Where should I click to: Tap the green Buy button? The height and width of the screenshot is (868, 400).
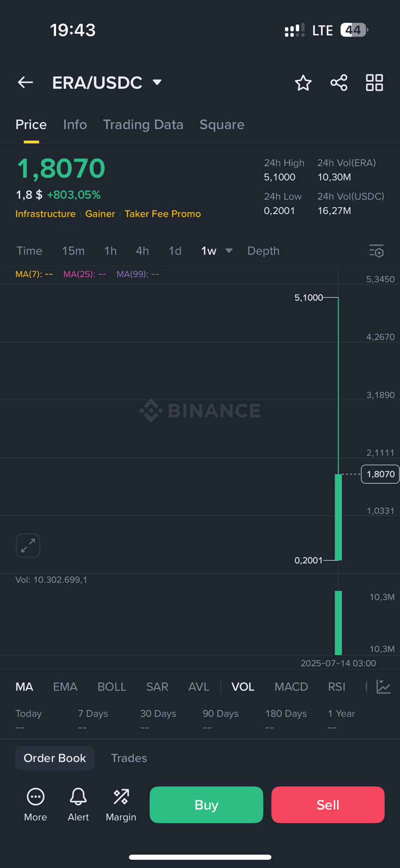[206, 805]
